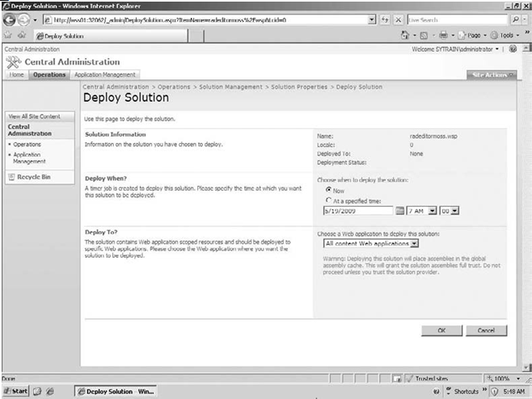The image size is (532, 399).
Task: Click the address bar URL field
Action: pos(205,20)
